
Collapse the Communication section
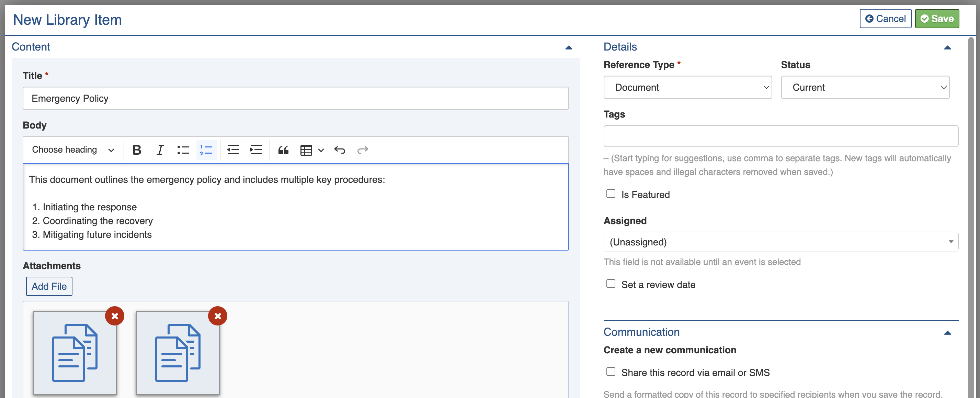[947, 333]
